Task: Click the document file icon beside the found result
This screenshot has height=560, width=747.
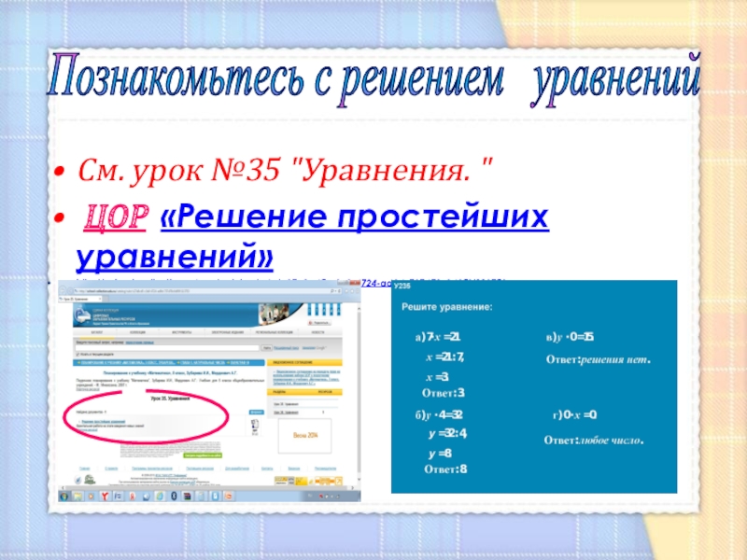Action: tap(256, 427)
